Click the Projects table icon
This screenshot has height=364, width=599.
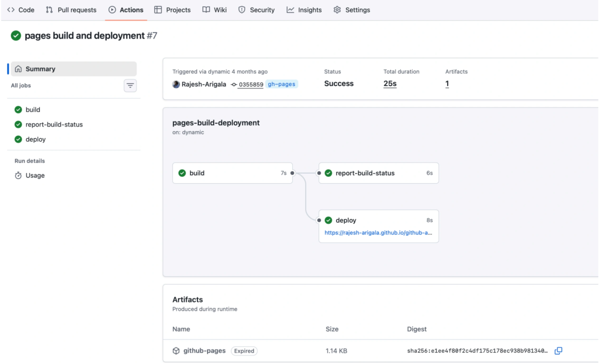click(x=158, y=10)
